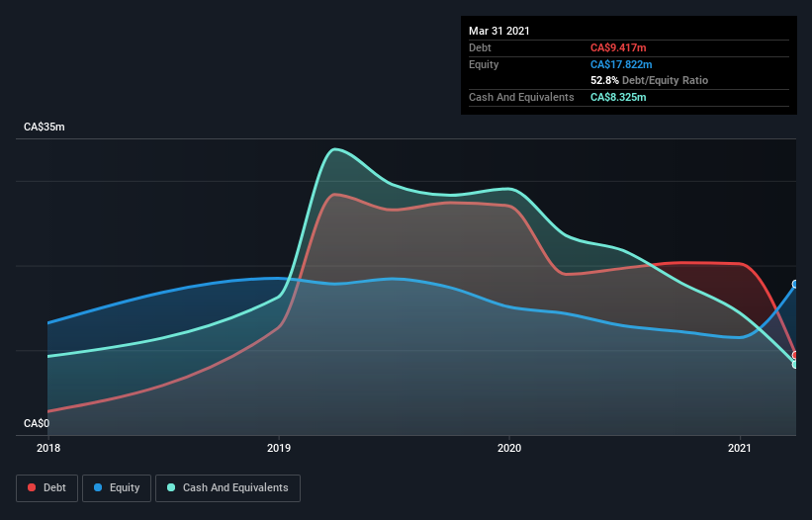Screen dimensions: 812x520
Task: Click Cash And Equivalents label in tooltip
Action: (521, 97)
